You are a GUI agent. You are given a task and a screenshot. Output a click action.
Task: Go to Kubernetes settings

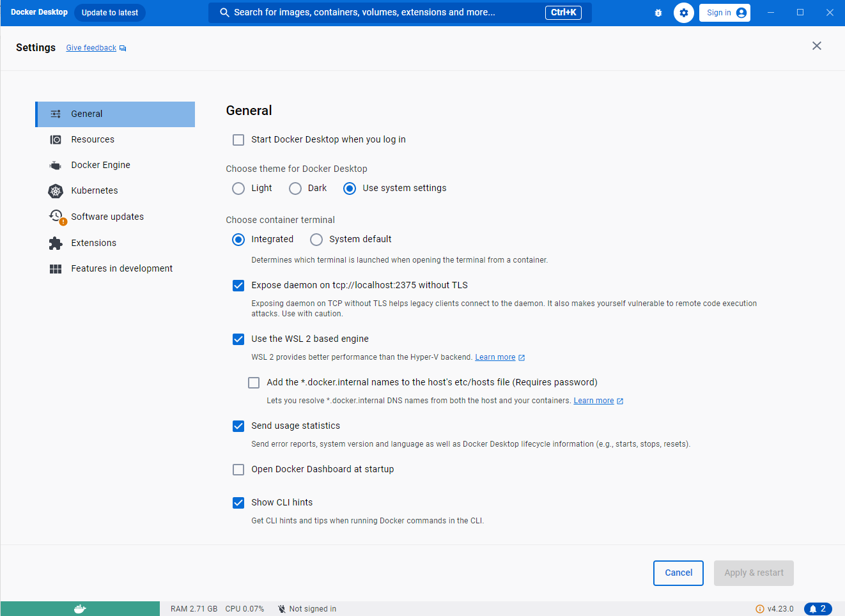115,190
